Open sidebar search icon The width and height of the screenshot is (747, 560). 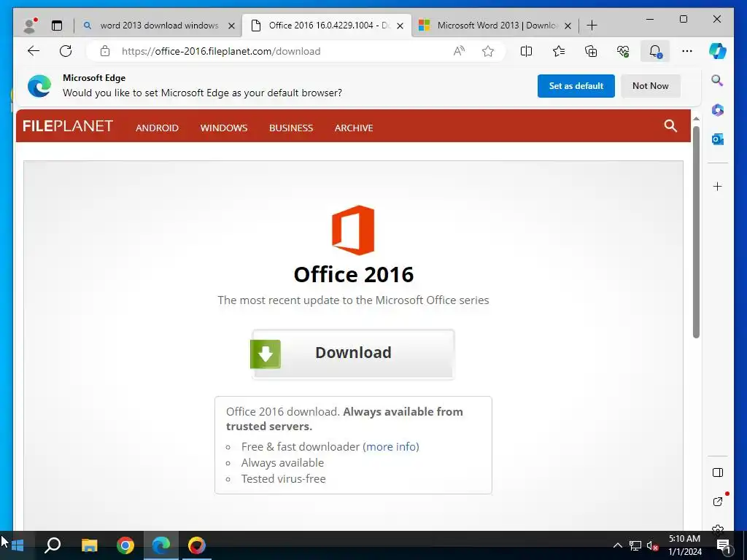718,80
